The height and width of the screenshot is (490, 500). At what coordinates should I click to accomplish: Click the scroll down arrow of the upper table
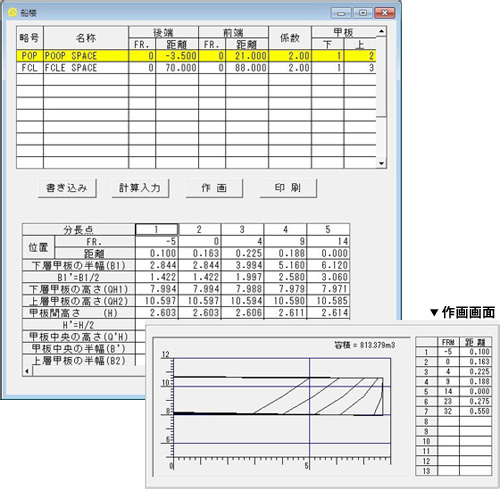pyautogui.click(x=381, y=164)
